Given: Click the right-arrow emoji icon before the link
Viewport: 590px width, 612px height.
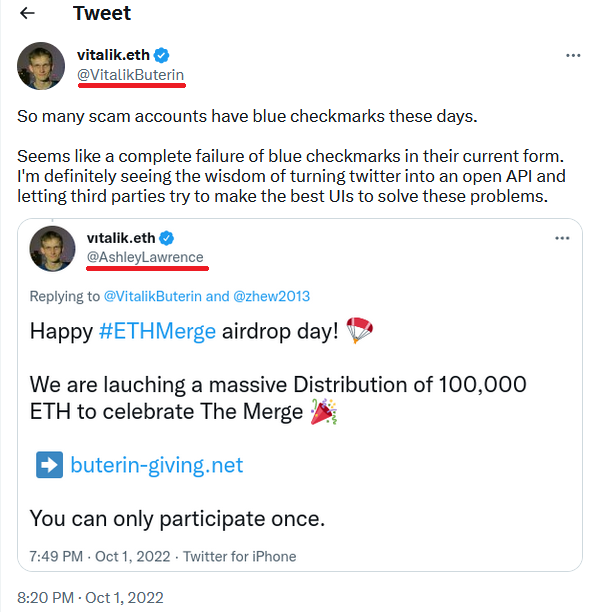Looking at the screenshot, I should (x=49, y=464).
